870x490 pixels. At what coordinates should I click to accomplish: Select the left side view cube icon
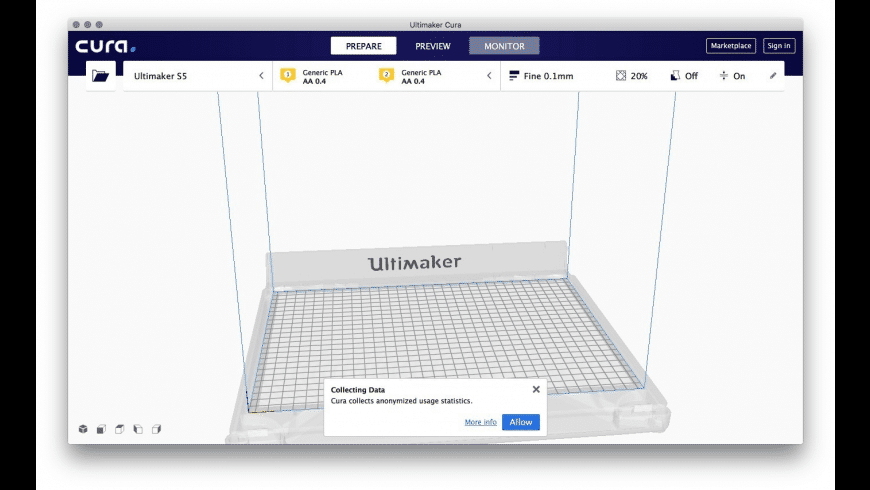(138, 429)
